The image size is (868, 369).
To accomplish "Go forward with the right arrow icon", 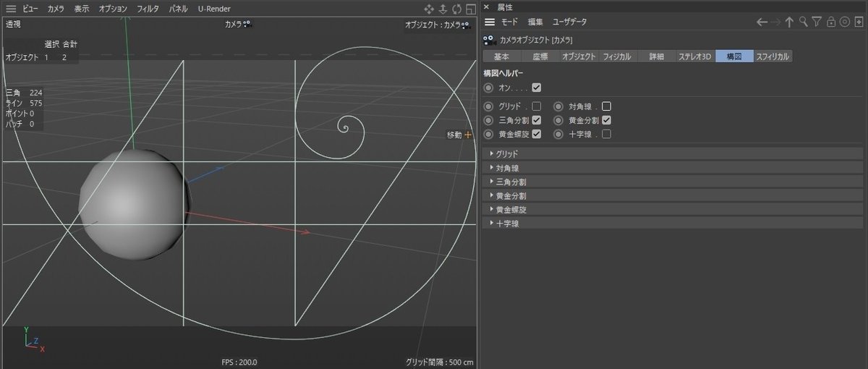I will click(x=775, y=22).
